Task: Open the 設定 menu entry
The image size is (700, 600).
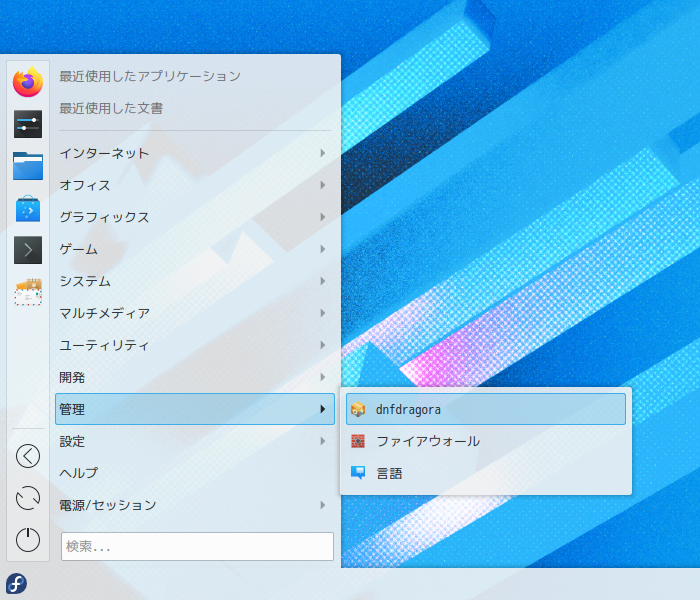Action: point(195,441)
